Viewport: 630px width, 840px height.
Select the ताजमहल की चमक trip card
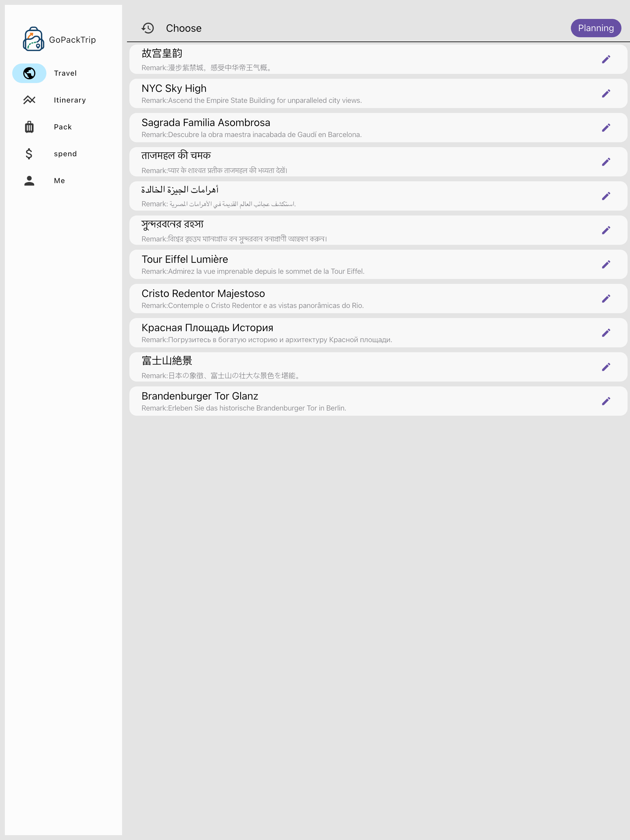point(378,162)
